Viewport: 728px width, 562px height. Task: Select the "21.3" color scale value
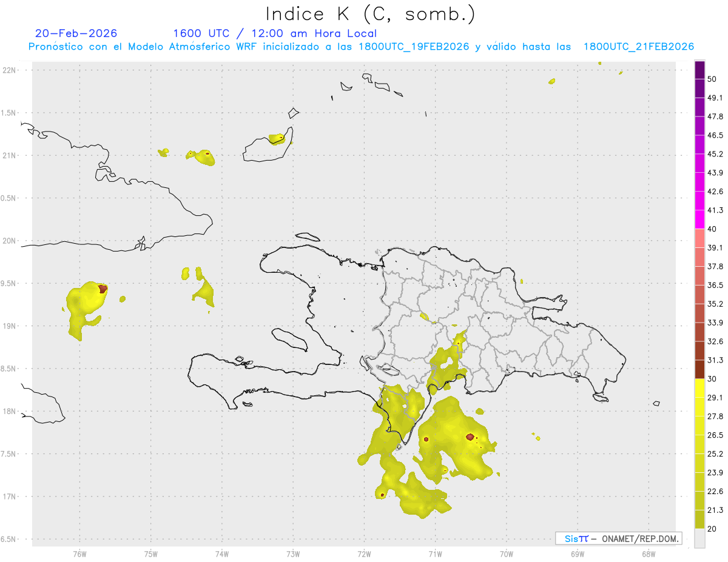coord(715,510)
